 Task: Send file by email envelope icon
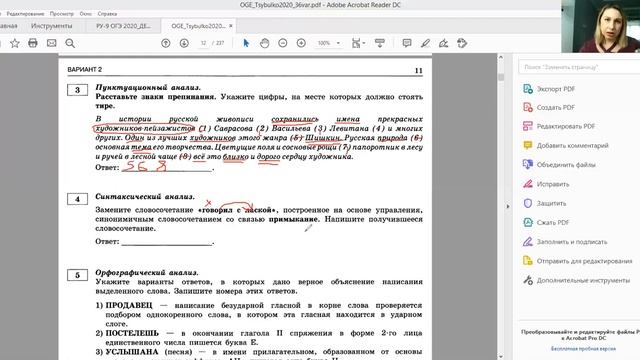[x=51, y=43]
